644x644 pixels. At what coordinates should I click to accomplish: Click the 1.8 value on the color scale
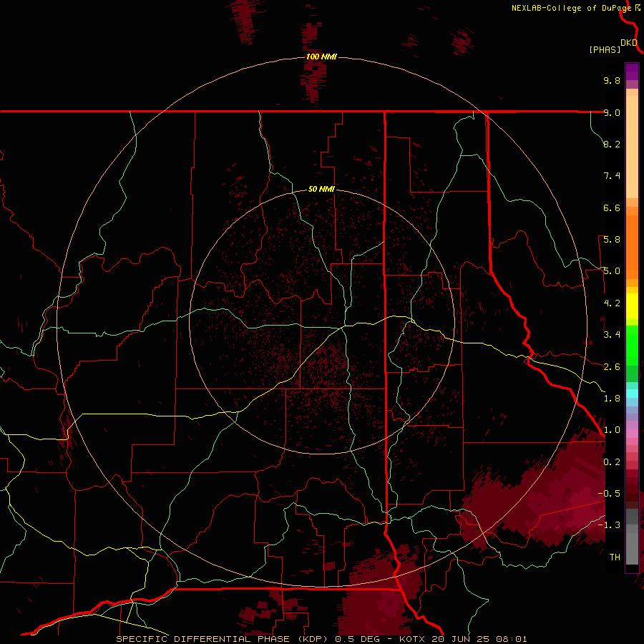click(x=612, y=399)
